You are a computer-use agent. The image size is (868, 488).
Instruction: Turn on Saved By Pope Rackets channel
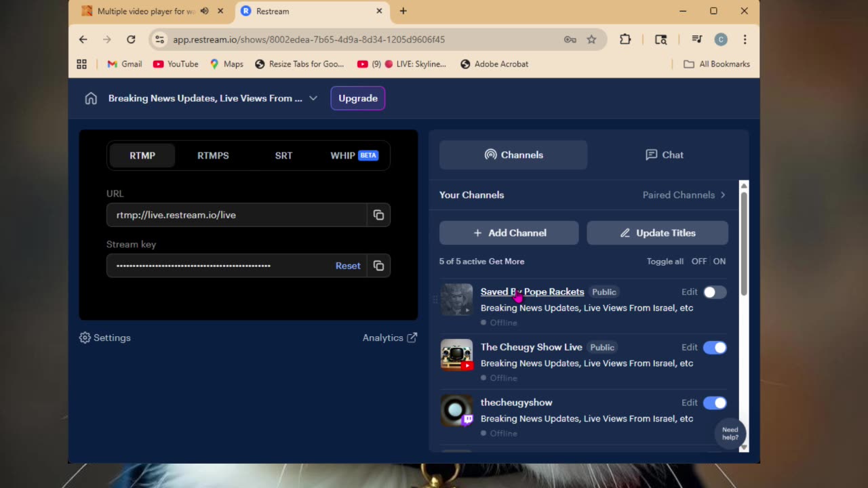point(715,292)
